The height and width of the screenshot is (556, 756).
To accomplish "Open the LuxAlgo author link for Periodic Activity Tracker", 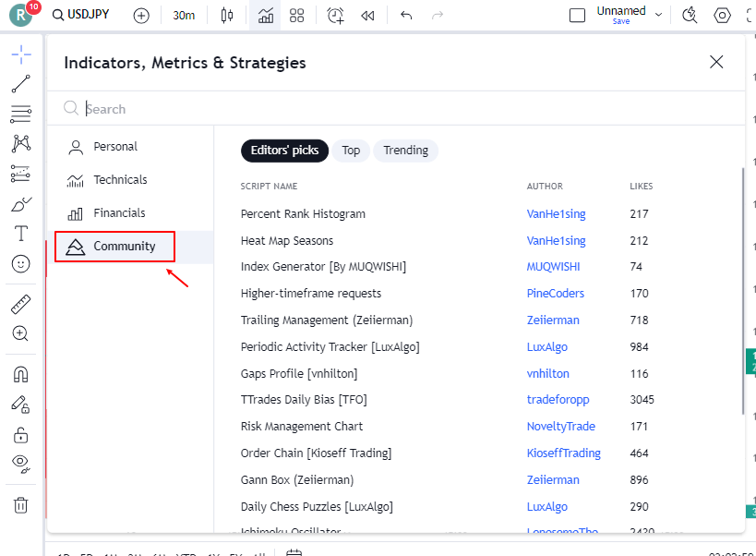I will coord(546,347).
